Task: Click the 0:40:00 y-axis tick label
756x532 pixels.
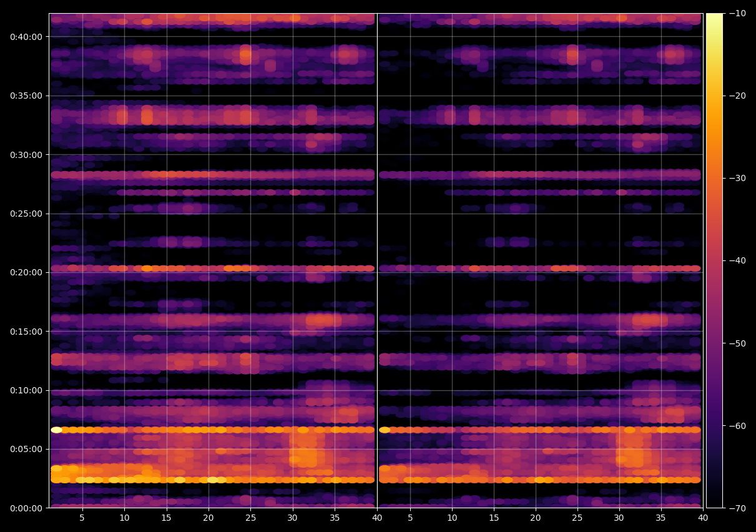Action: [x=26, y=37]
